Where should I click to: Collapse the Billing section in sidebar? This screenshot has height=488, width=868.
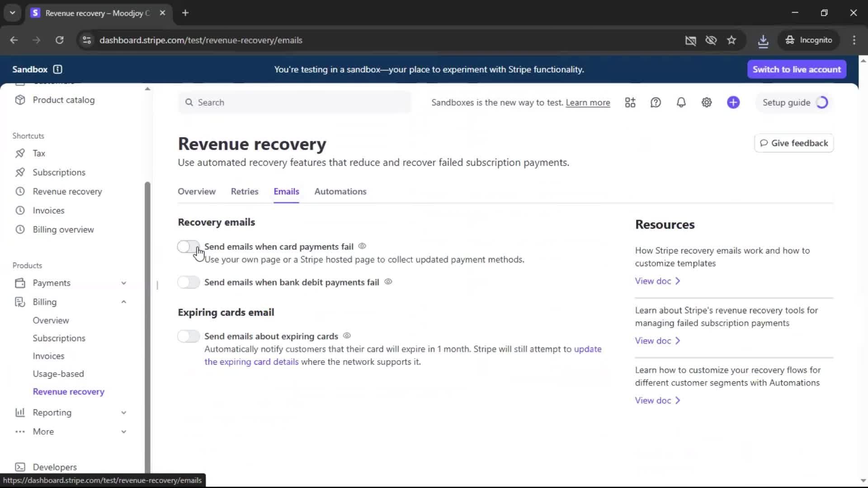tap(123, 302)
